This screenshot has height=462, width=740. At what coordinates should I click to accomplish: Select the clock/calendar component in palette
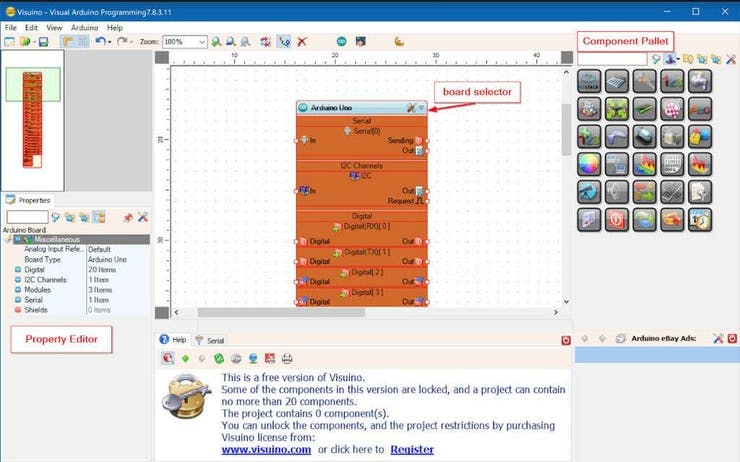[700, 219]
